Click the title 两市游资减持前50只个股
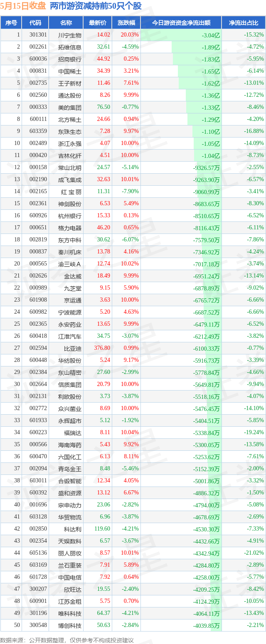266x644 pixels. [x=96, y=6]
